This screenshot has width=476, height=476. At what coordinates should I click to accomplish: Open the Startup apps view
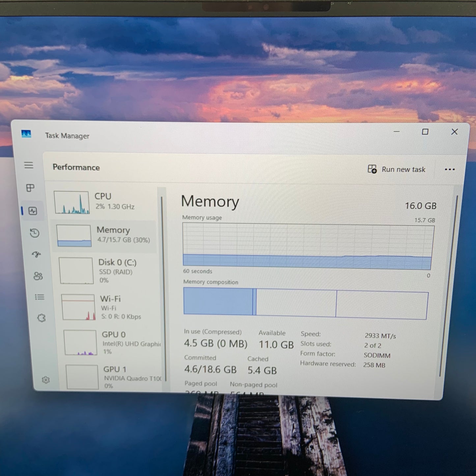coord(36,254)
